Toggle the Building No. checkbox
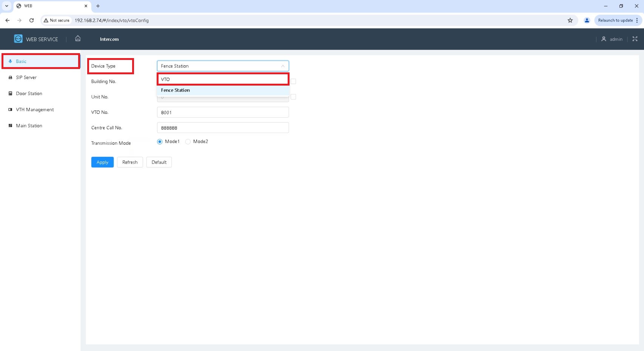 293,81
